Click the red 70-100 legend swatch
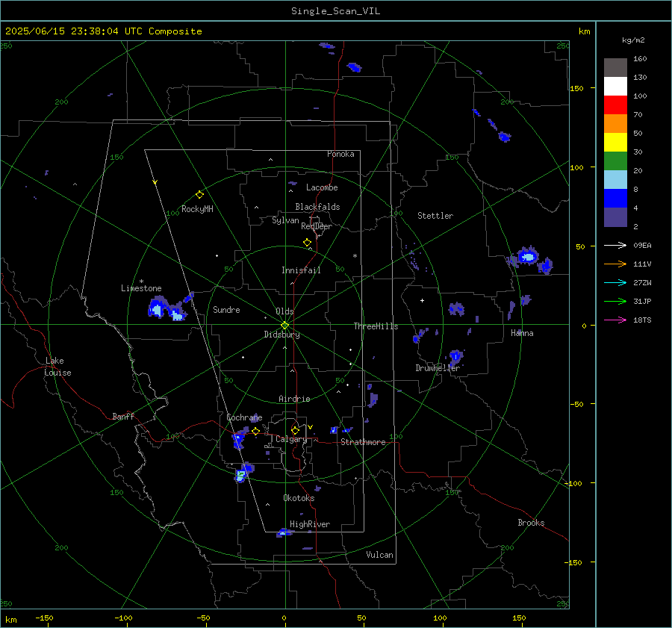Viewport: 672px width, 628px height. coord(615,105)
